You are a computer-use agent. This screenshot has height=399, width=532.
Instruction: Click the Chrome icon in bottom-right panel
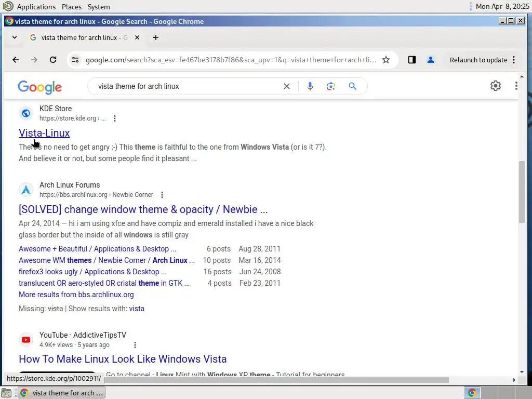[x=472, y=393]
